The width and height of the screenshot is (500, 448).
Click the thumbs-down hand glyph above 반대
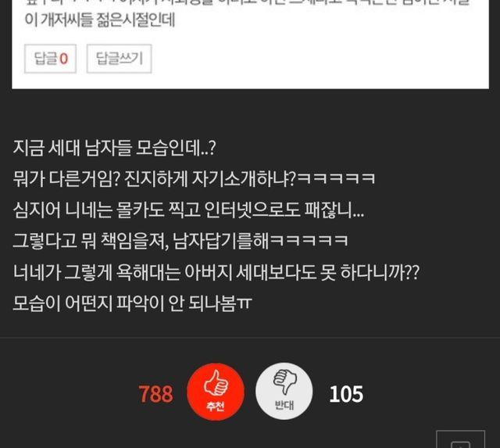coord(284,382)
